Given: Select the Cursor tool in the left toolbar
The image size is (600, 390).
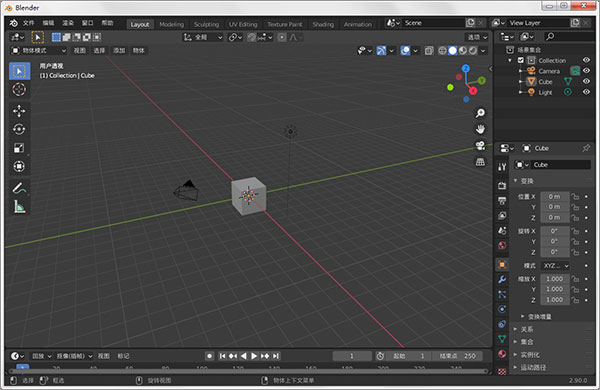Looking at the screenshot, I should (19, 90).
